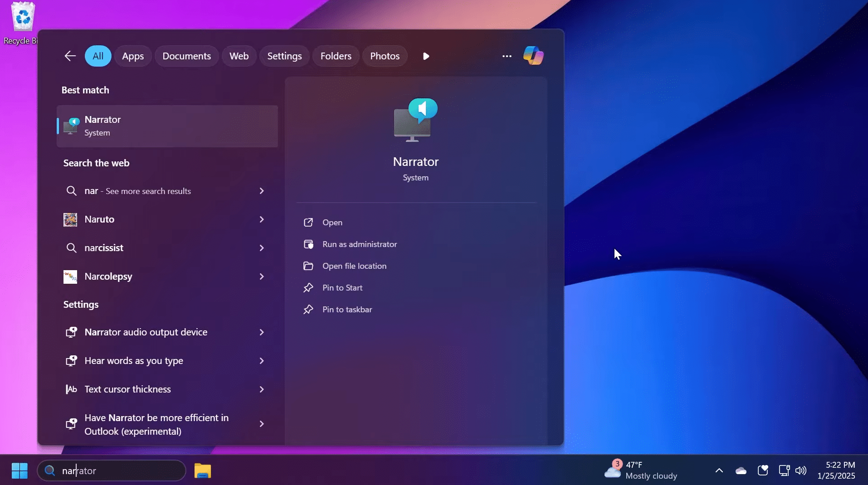Open Narrator best match result

click(x=167, y=126)
